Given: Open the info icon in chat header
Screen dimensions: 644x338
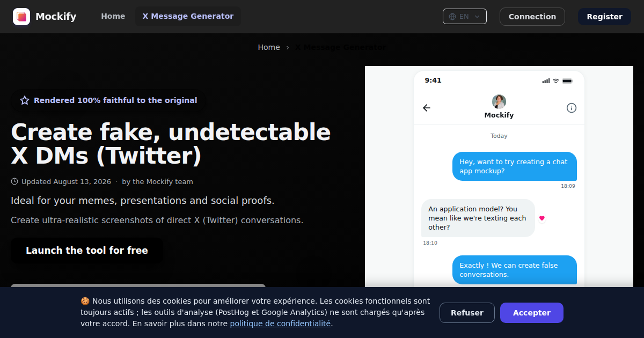Looking at the screenshot, I should [572, 108].
